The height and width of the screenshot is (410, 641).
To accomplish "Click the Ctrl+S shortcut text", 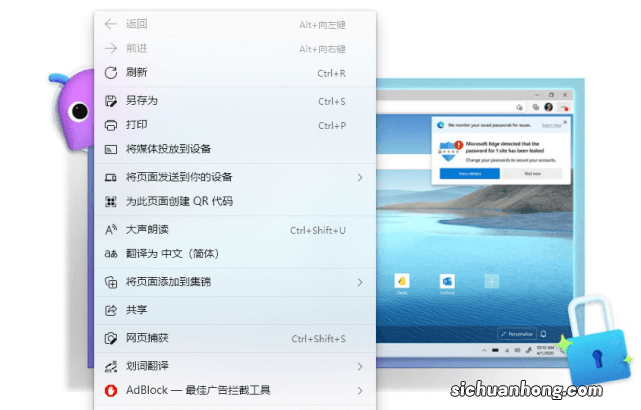I will point(332,101).
